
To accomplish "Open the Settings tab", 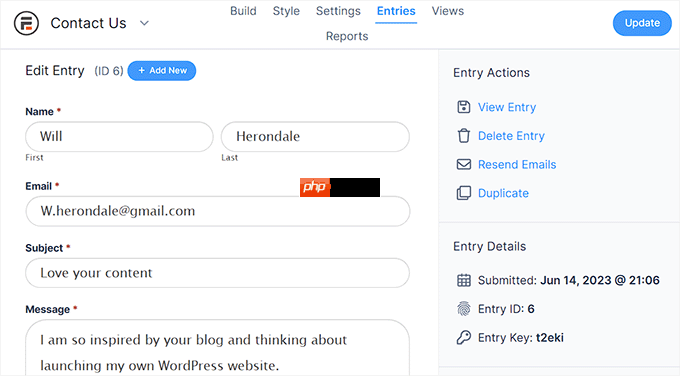I will click(338, 11).
